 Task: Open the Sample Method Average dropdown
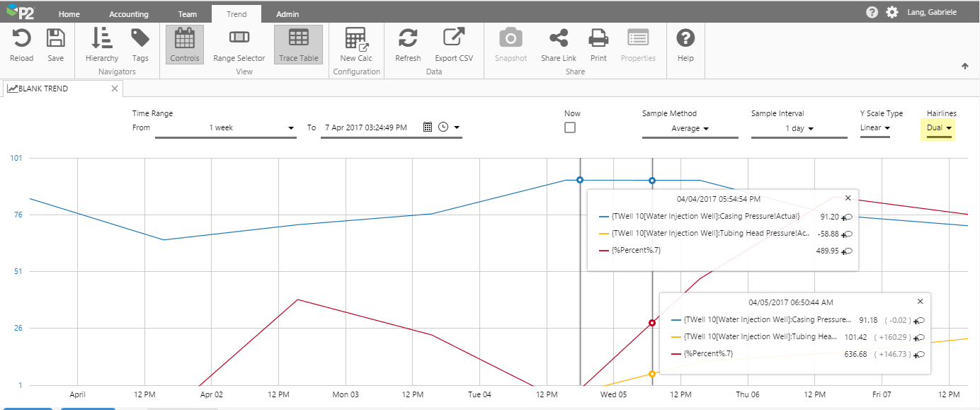point(690,129)
